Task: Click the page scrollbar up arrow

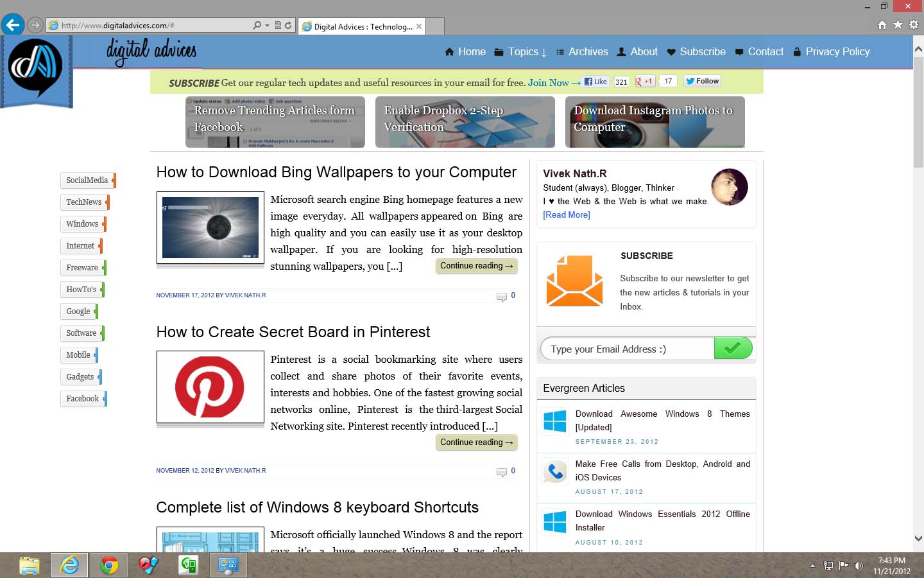Action: (x=918, y=49)
